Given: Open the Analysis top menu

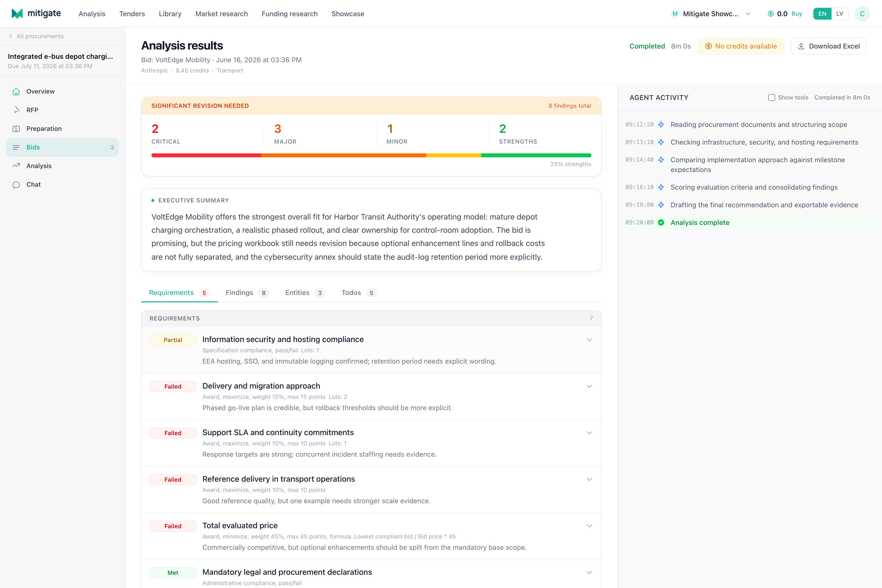Looking at the screenshot, I should 92,14.
